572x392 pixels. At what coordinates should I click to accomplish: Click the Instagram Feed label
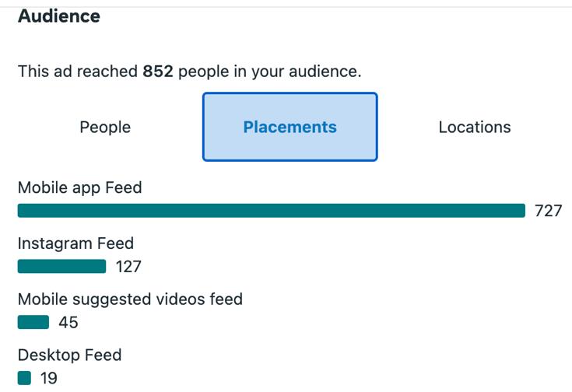click(75, 243)
